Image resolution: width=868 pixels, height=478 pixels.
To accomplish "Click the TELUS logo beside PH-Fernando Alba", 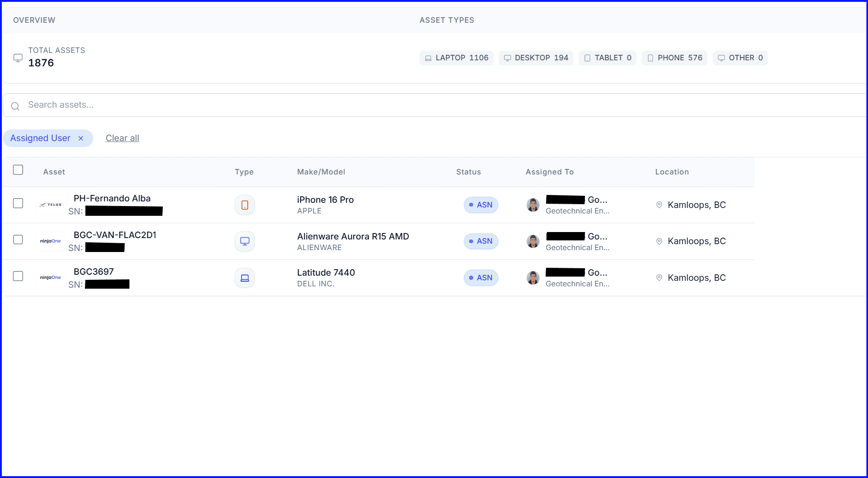I will (x=51, y=205).
